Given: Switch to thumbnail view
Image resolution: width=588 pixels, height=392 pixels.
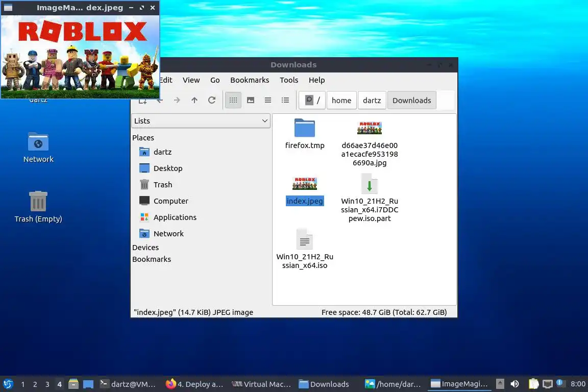Looking at the screenshot, I should (x=251, y=100).
